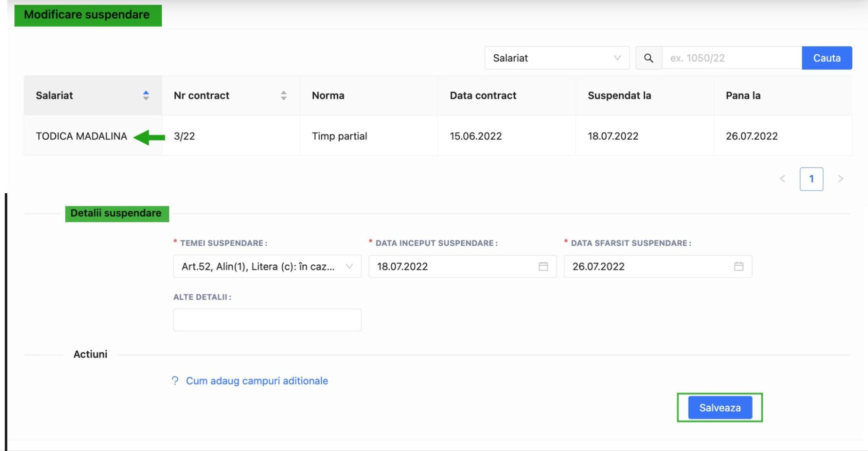Screen dimensions: 868x451
Task: Click the Timp partial cell
Action: tap(369, 136)
